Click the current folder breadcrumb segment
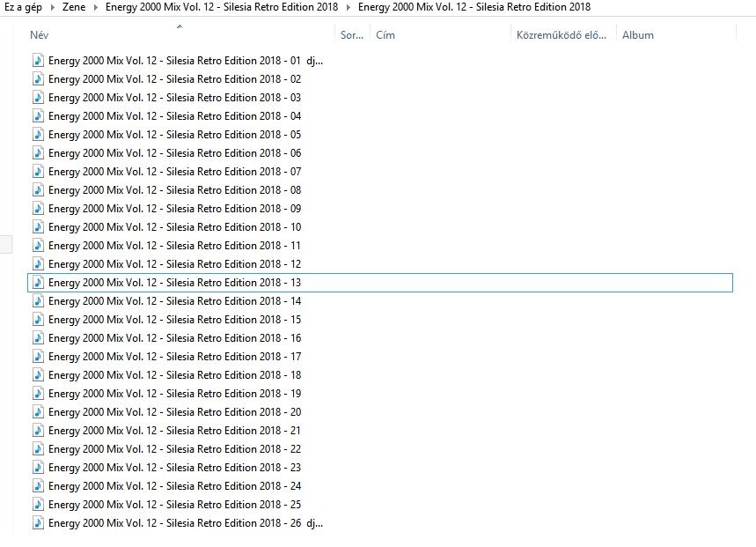This screenshot has width=756, height=547. 474,7
